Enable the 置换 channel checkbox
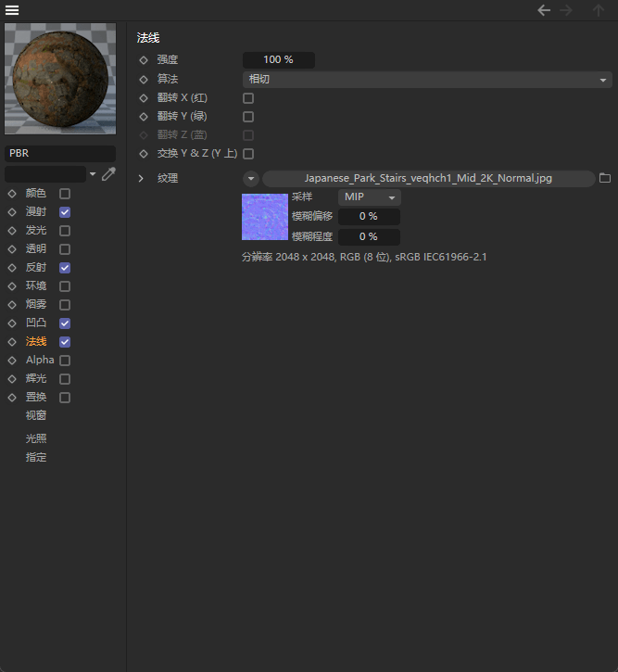Viewport: 618px width, 672px height. 65,398
